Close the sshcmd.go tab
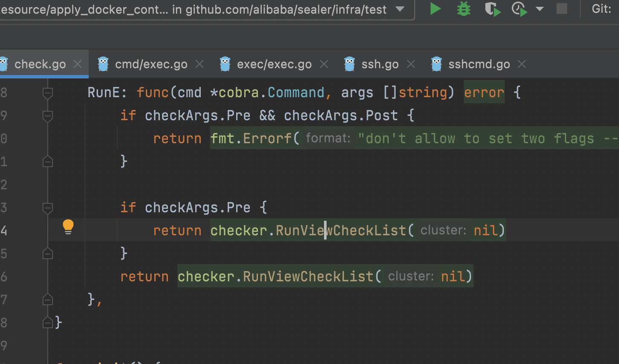This screenshot has height=364, width=619. click(x=522, y=64)
